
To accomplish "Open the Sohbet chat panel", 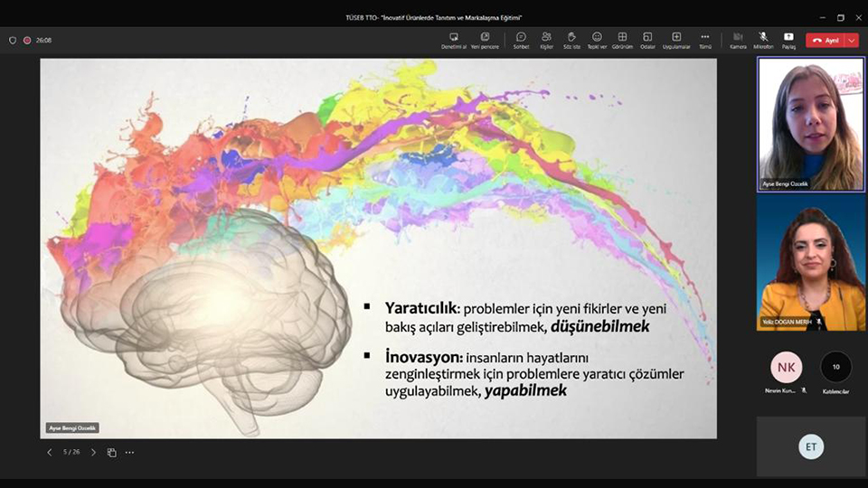I will pos(521,40).
